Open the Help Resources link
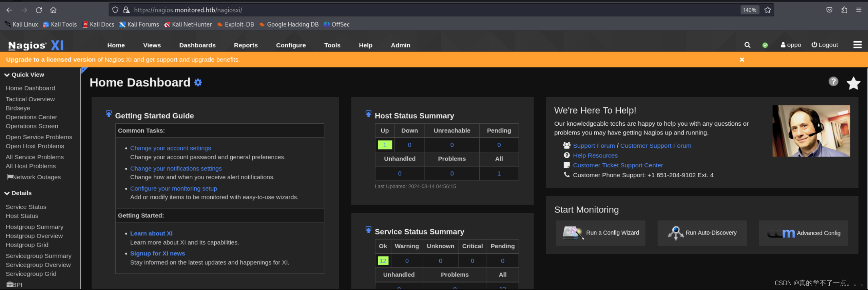The width and height of the screenshot is (868, 290). tap(595, 156)
